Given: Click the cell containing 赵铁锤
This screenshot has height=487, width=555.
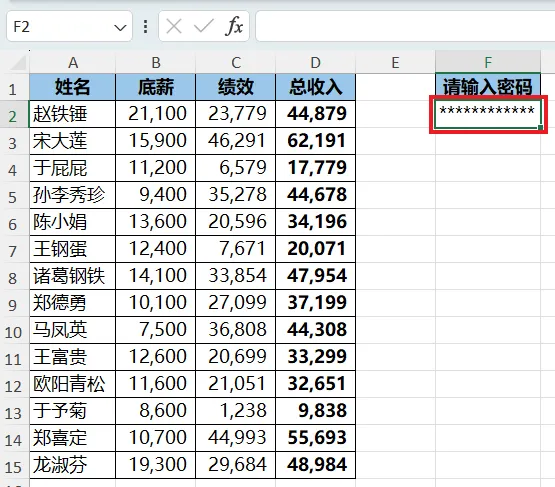Looking at the screenshot, I should pyautogui.click(x=73, y=114).
